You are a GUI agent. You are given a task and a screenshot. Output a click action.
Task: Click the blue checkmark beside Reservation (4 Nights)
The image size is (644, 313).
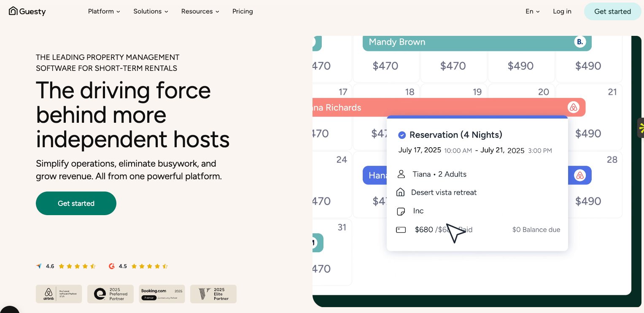coord(402,135)
